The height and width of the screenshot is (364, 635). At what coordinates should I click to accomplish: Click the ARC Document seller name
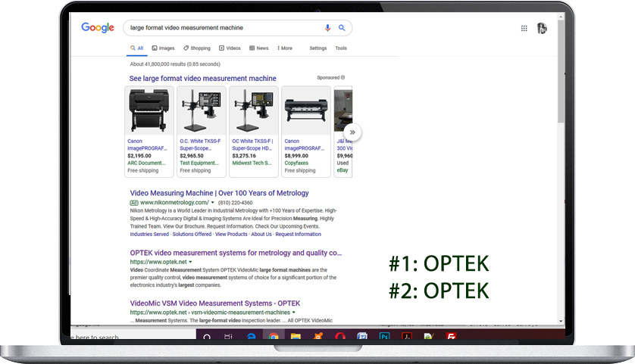pos(146,163)
